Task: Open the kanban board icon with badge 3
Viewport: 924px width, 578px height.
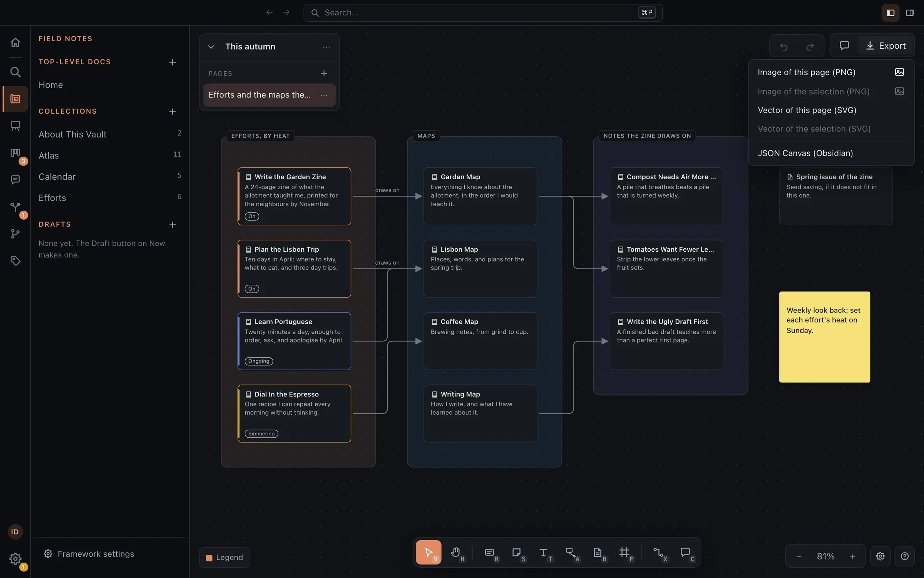Action: [x=15, y=153]
